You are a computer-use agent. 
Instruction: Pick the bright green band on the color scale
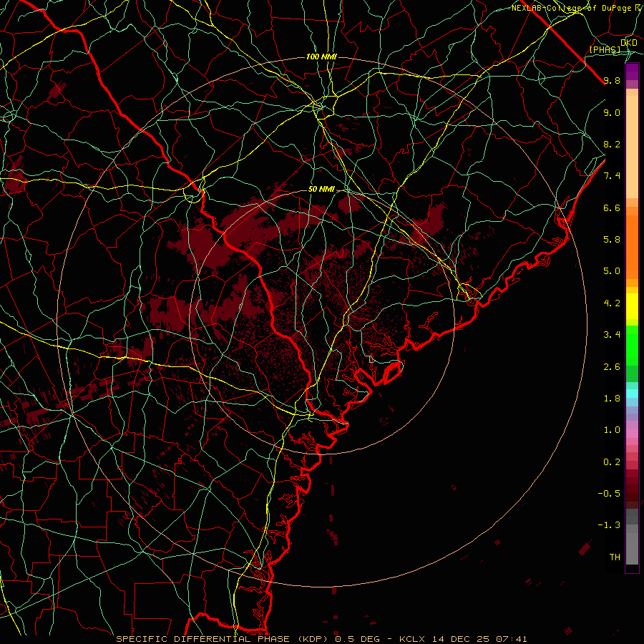pyautogui.click(x=632, y=345)
